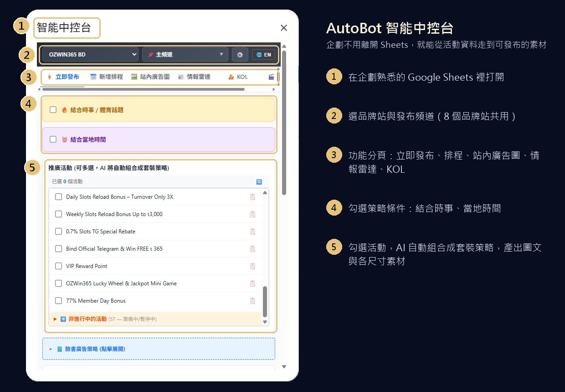This screenshot has width=565, height=392.
Task: Click activity list scroll up arrow
Action: click(265, 192)
